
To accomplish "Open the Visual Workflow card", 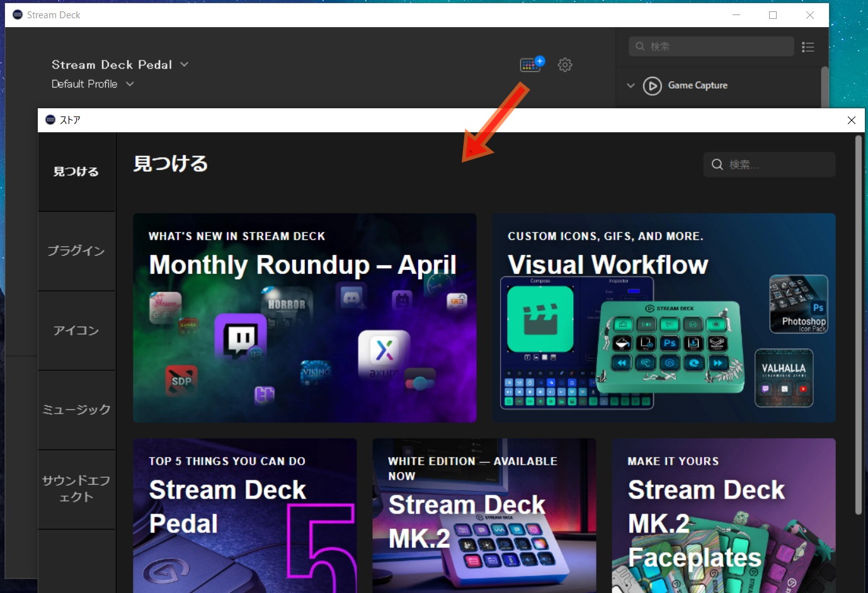I will click(x=664, y=318).
